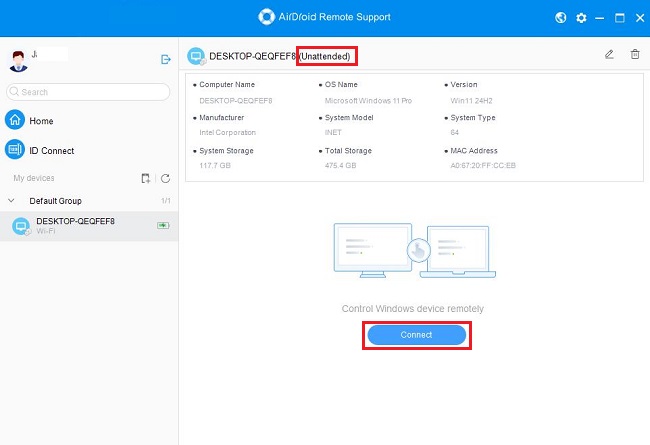Minimize the AirDroid Remote Support window
Viewport: 650px width, 445px height.
click(x=600, y=17)
